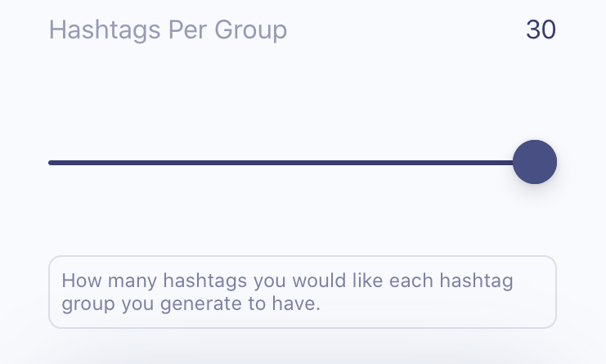Click the hashtag group description box
Viewport: 606px width, 364px height.
[302, 292]
